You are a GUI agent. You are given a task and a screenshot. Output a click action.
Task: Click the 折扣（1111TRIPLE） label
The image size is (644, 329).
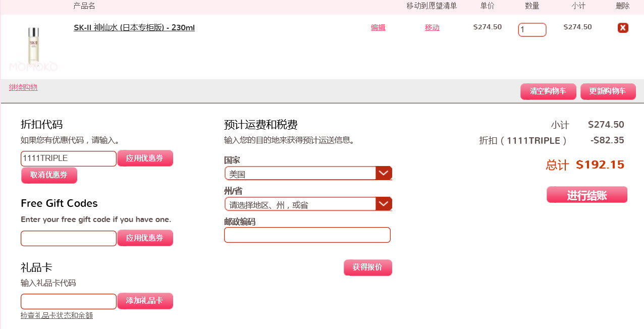coord(523,141)
